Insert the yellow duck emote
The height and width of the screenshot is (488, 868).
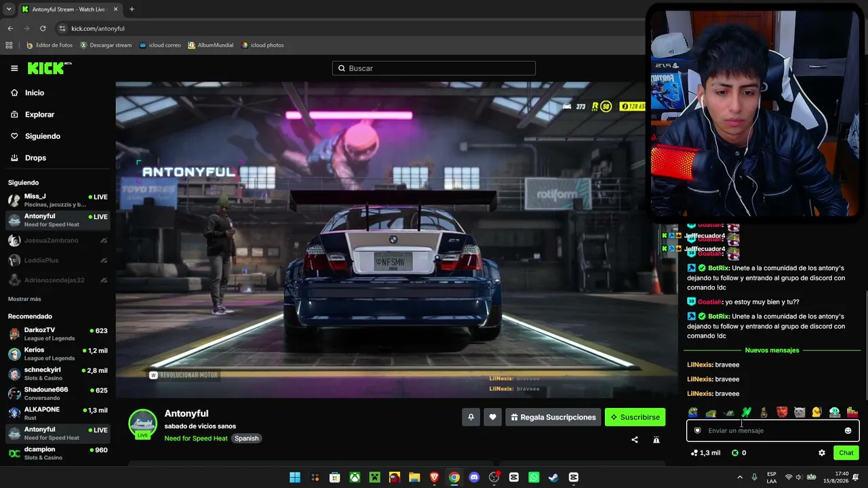(816, 411)
